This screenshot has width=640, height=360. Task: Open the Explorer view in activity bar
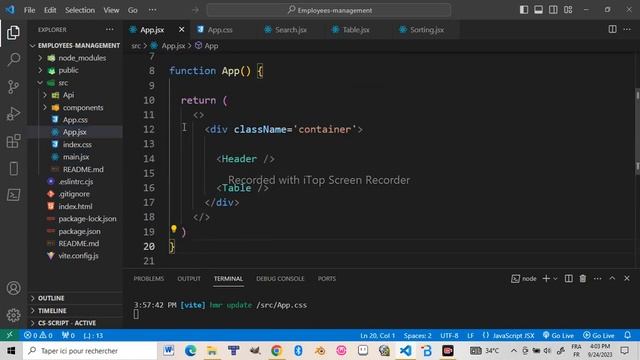13,33
